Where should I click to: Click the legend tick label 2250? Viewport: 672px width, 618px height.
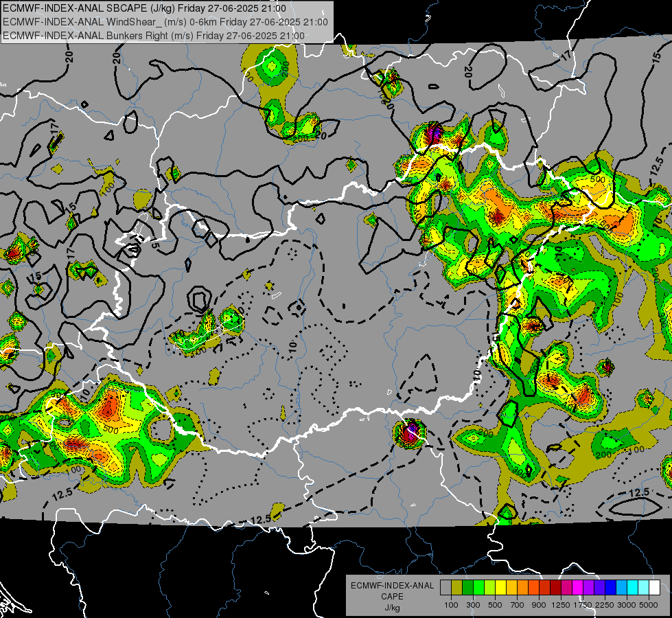pyautogui.click(x=605, y=605)
